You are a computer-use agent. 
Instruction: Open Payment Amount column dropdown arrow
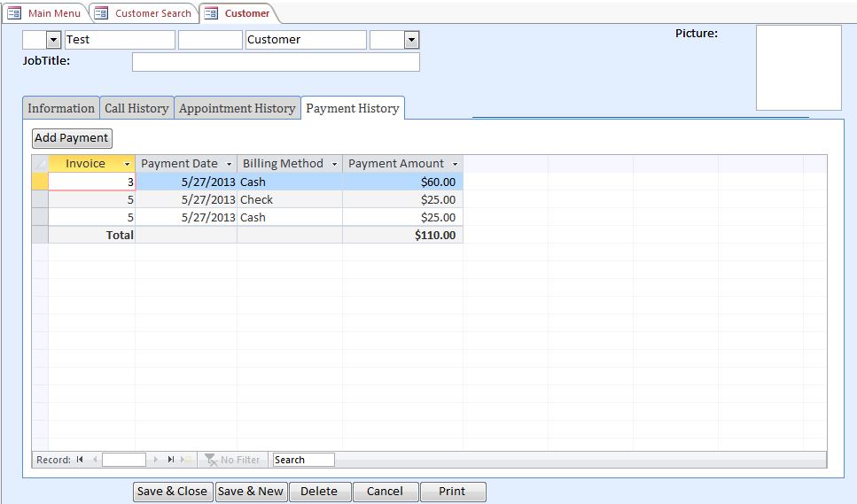point(456,164)
